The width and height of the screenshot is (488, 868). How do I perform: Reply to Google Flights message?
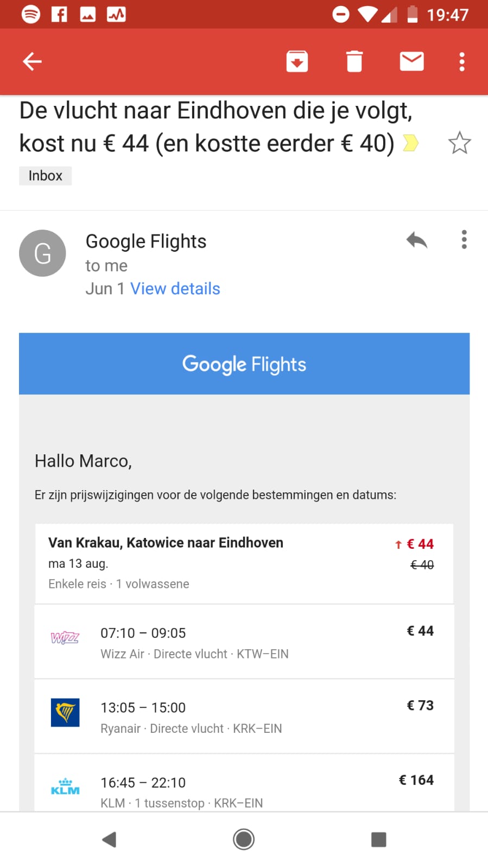click(x=416, y=240)
